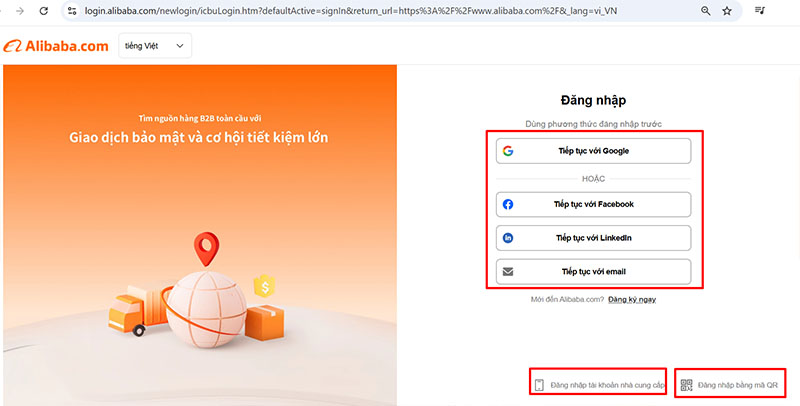Click the address bar URL
Image resolution: width=800 pixels, height=406 pixels.
351,11
